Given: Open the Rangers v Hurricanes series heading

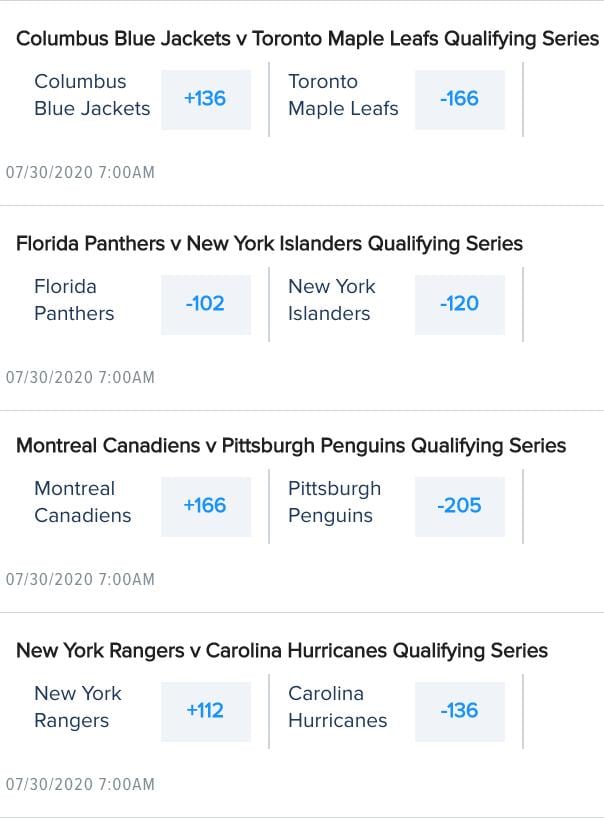Looking at the screenshot, I should point(282,650).
